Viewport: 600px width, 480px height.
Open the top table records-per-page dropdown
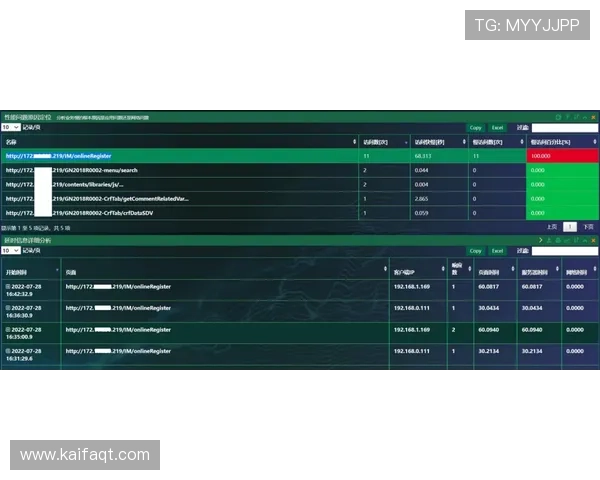pyautogui.click(x=11, y=128)
